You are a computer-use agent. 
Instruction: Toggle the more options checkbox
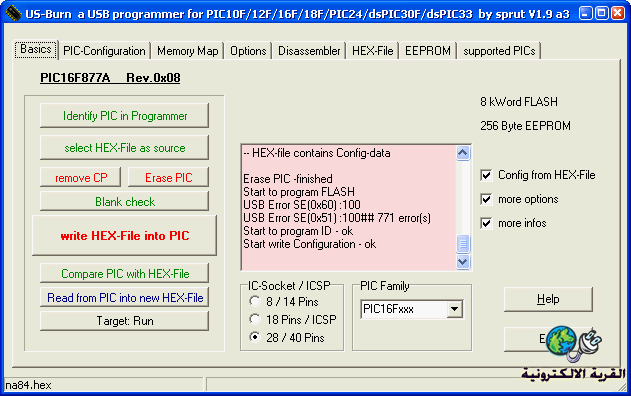coord(486,199)
